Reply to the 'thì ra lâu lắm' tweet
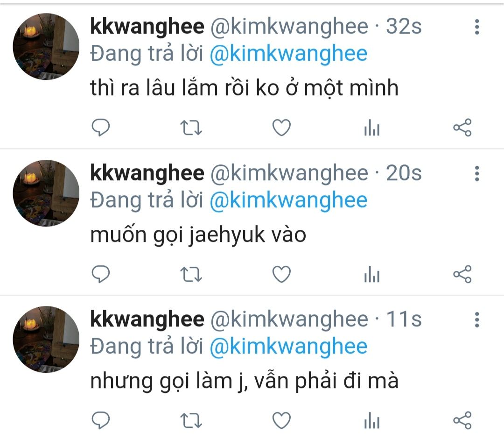 tap(101, 128)
